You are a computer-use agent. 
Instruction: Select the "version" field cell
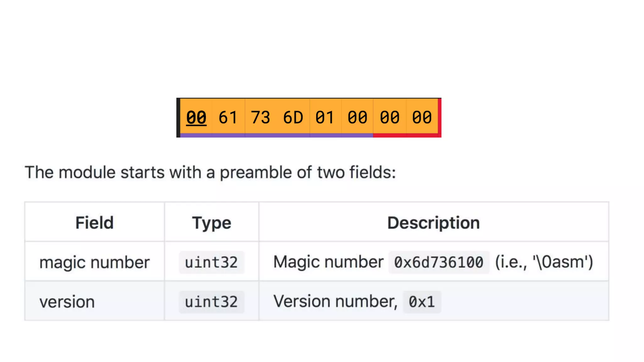67,302
